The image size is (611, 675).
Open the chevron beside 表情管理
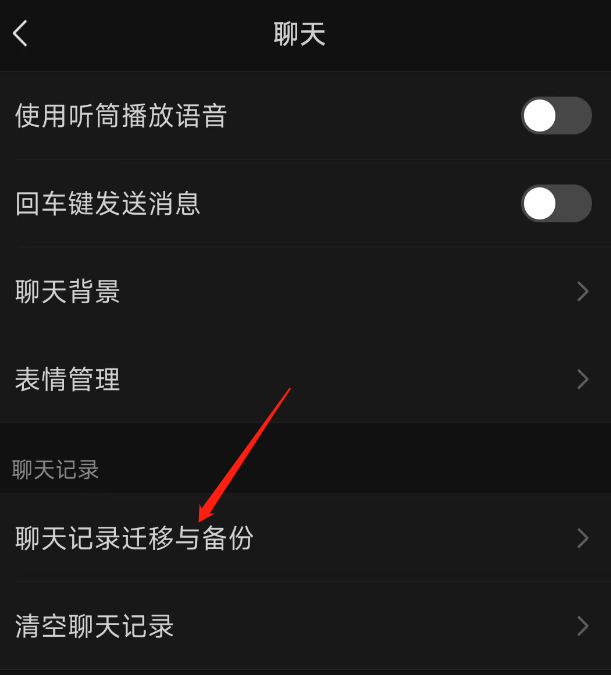(x=583, y=379)
